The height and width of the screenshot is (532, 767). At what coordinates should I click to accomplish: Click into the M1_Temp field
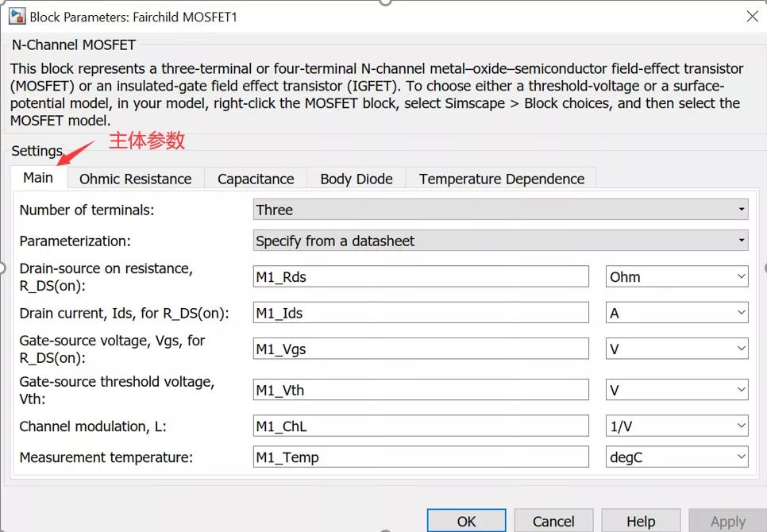click(x=419, y=457)
